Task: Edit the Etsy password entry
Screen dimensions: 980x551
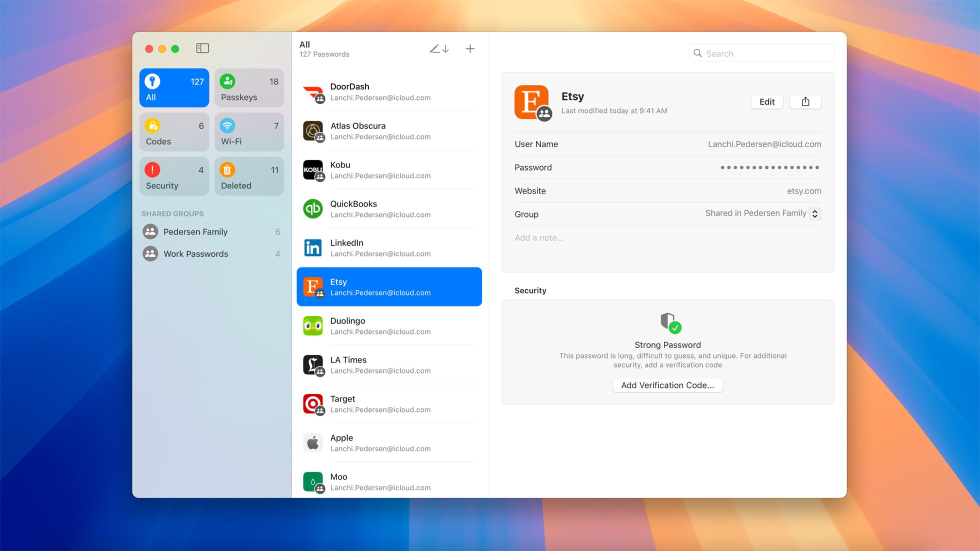Action: point(766,101)
